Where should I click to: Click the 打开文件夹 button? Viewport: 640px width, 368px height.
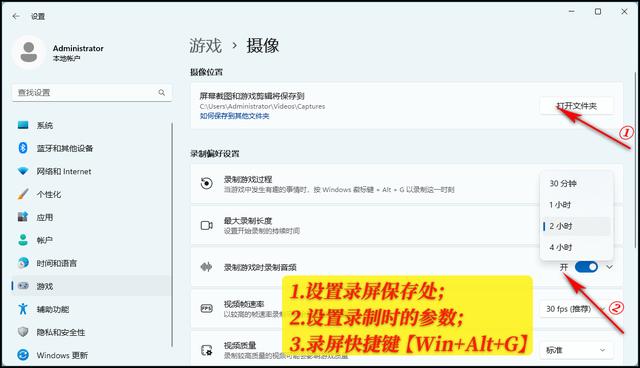(576, 106)
